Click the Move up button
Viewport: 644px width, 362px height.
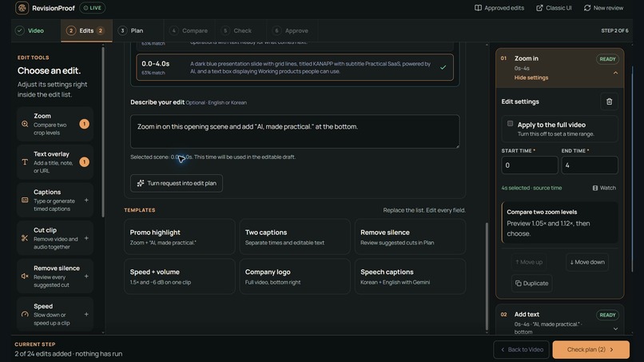529,262
